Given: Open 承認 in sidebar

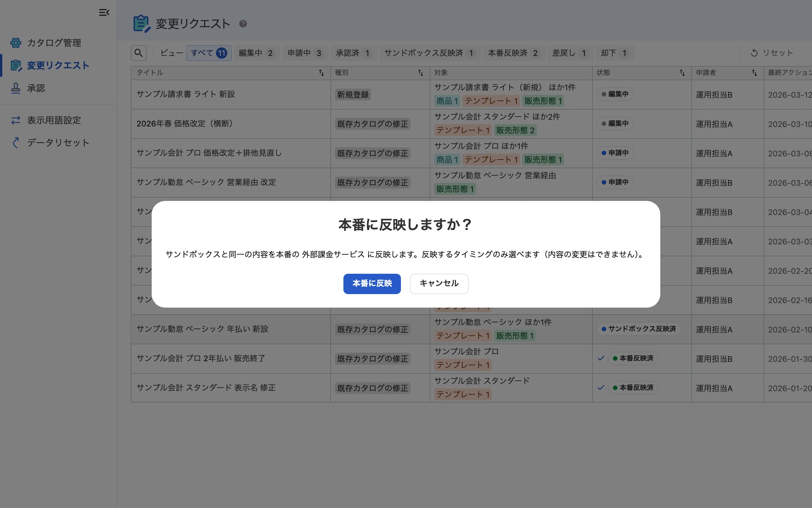Looking at the screenshot, I should 36,88.
